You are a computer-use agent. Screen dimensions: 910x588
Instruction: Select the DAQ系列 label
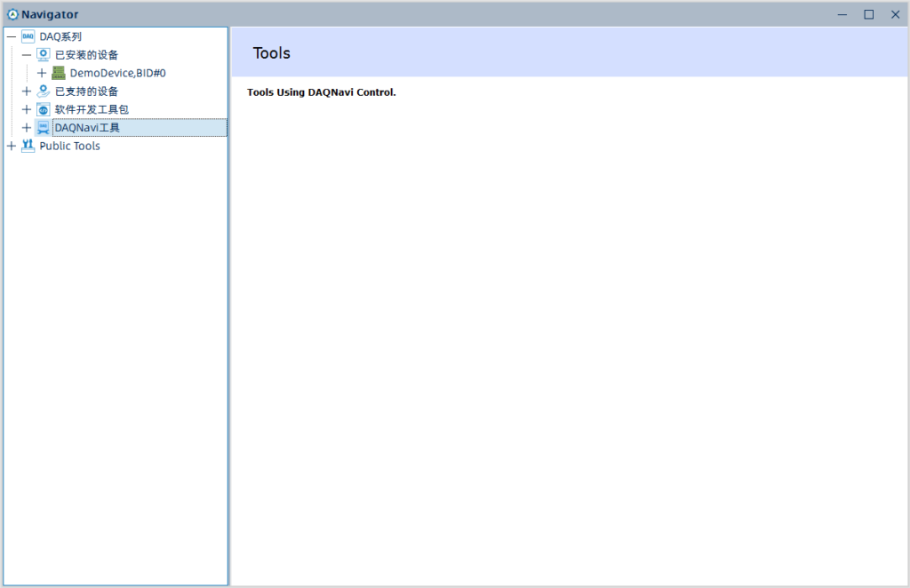click(60, 36)
